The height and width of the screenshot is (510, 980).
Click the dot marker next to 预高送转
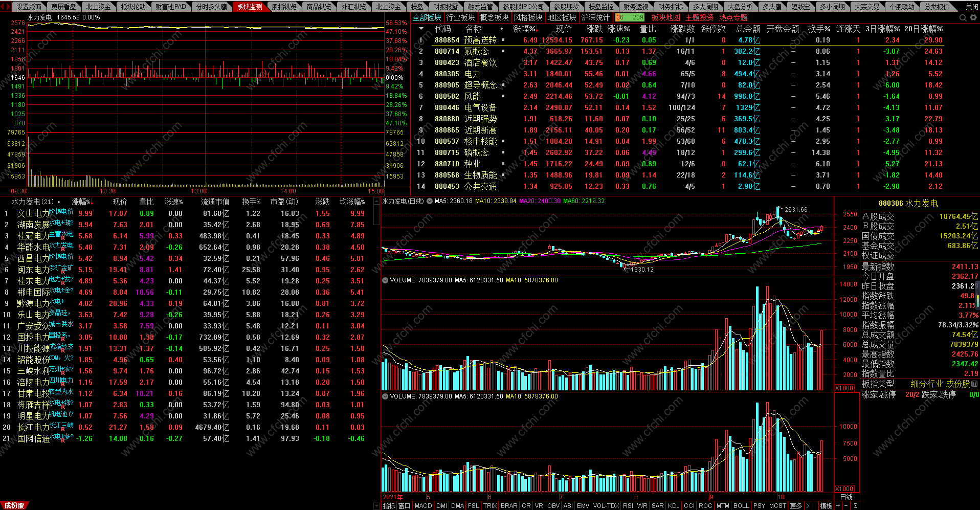pyautogui.click(x=503, y=40)
